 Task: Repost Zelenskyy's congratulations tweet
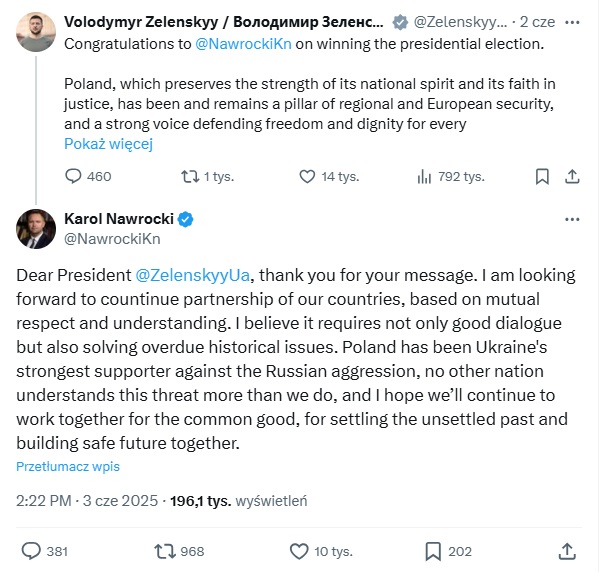(x=188, y=176)
